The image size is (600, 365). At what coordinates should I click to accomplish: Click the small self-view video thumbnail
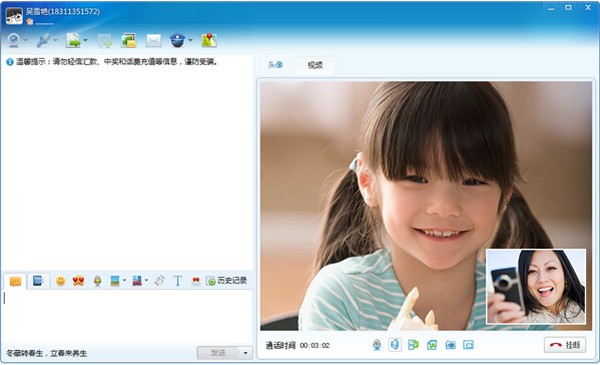coord(536,287)
